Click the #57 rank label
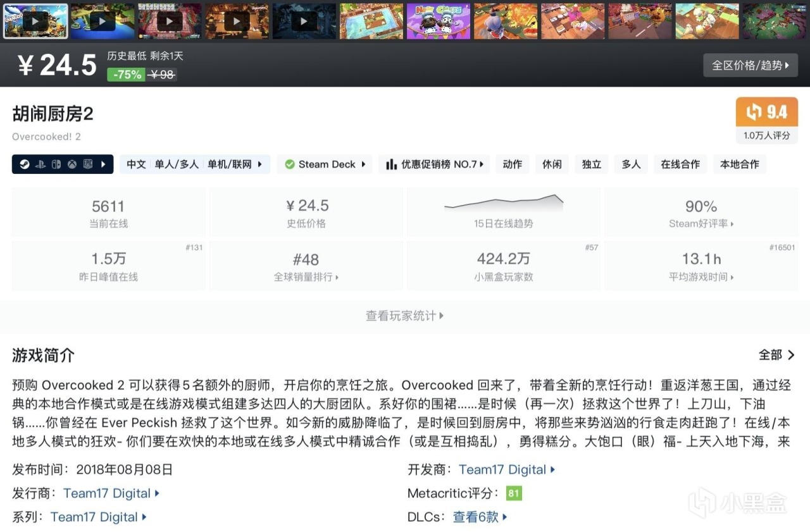The height and width of the screenshot is (532, 810). pos(592,248)
